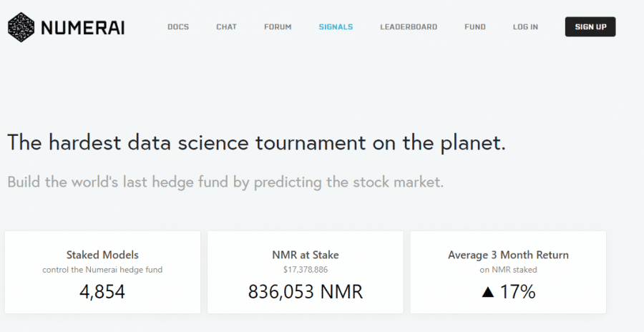
Task: Click the world's last hedge fund tagline
Action: (225, 182)
